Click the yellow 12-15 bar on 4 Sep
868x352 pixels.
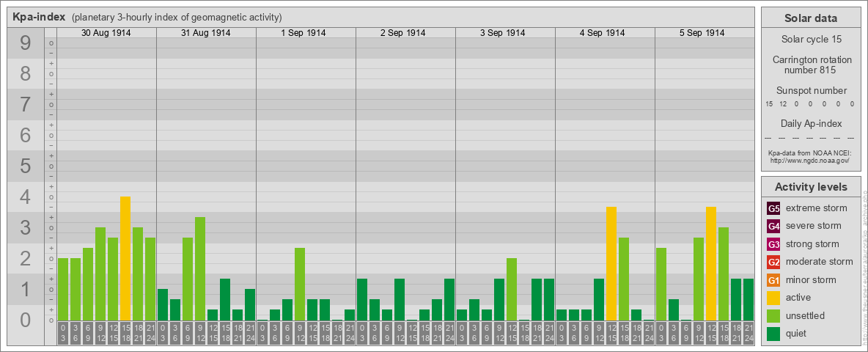pos(611,263)
